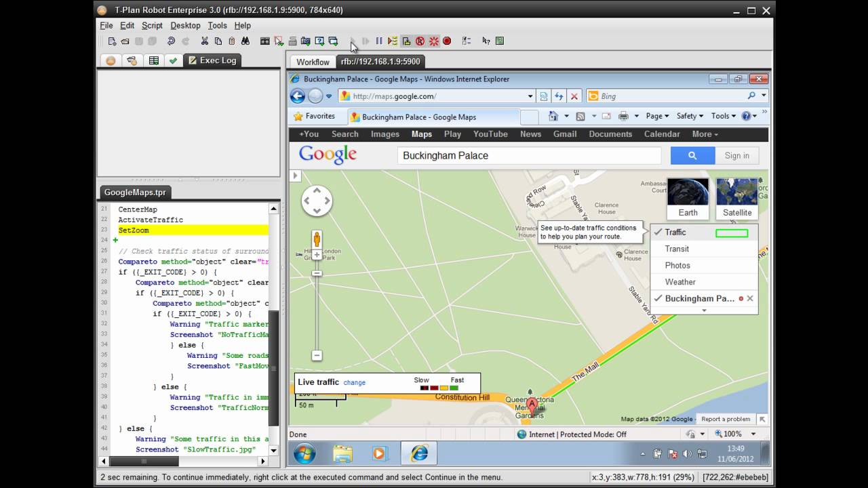Image resolution: width=868 pixels, height=488 pixels.
Task: Click the green checkmark tab icon beside Exec Log
Action: pos(174,60)
